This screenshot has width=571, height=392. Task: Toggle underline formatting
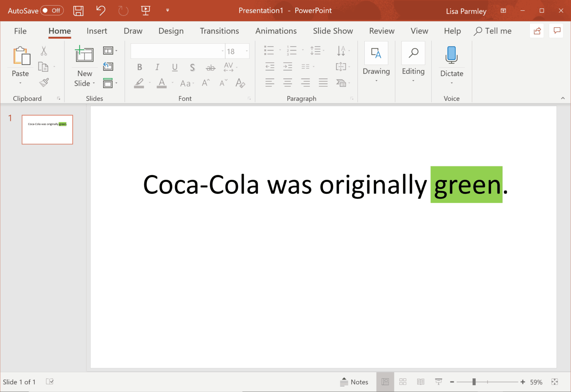(x=175, y=67)
